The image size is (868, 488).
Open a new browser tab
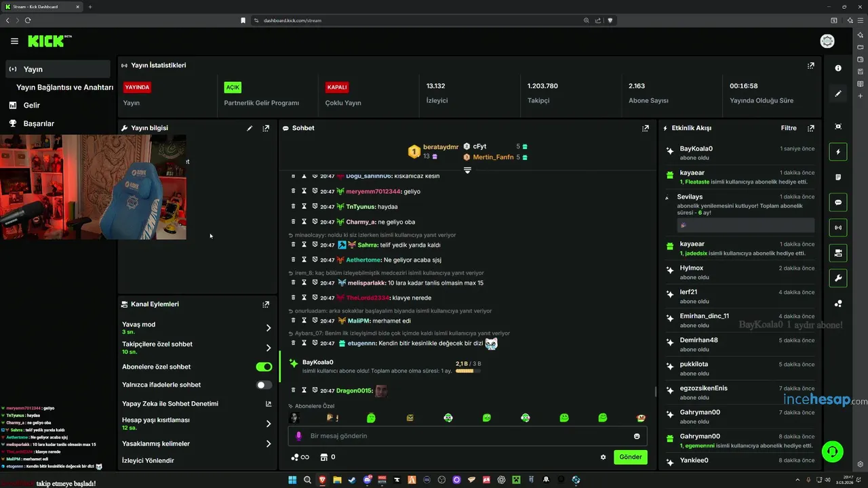(x=90, y=7)
